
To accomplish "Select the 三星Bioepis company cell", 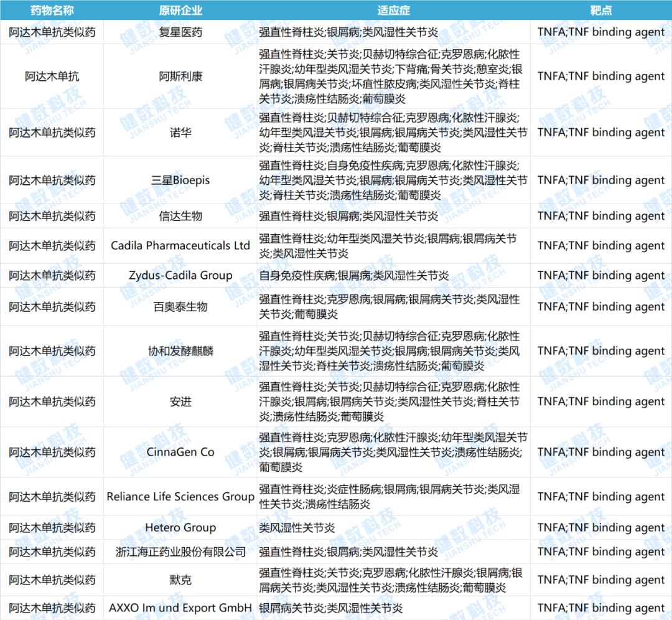I will pos(180,181).
